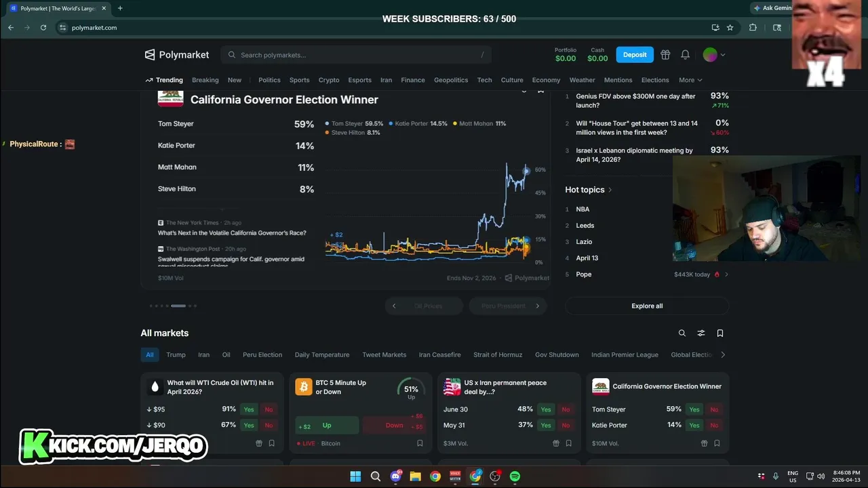
Task: Open the Crypto category
Action: coord(329,80)
